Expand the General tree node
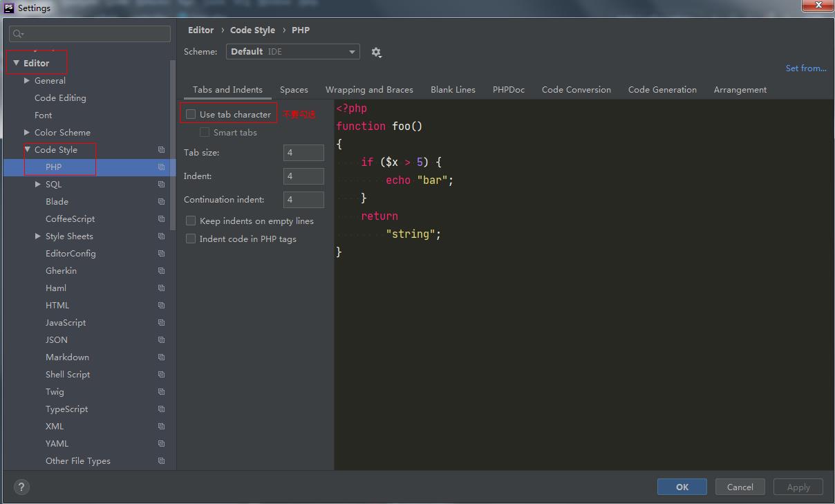Viewport: 835px width, 504px height. (x=27, y=81)
